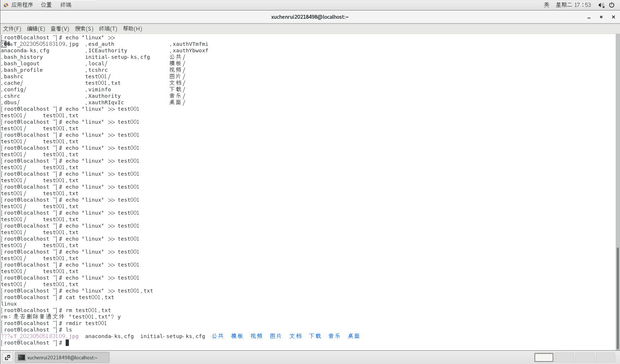Click the text .viminfo
620x364 pixels.
(x=98, y=89)
